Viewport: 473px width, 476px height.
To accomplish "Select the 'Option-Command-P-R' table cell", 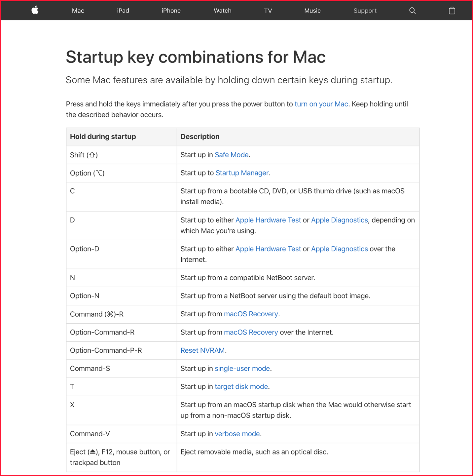I will pos(122,351).
